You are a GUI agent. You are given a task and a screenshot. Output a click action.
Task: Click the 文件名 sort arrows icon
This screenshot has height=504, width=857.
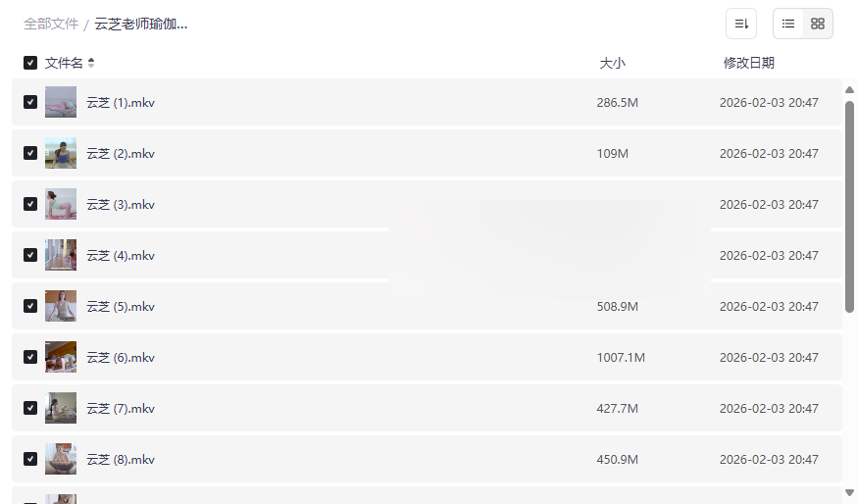pyautogui.click(x=91, y=63)
